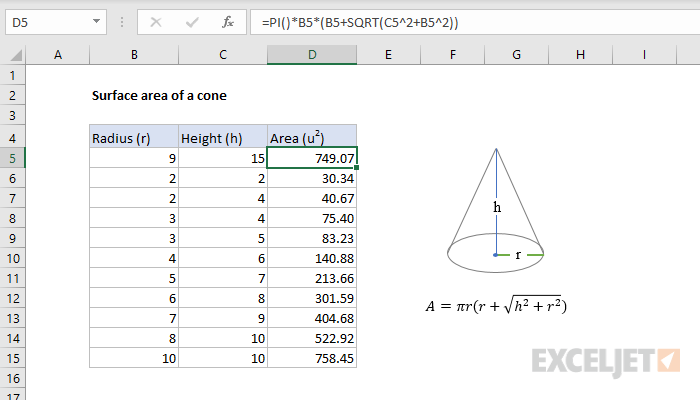
Task: Select column D header
Action: (312, 55)
